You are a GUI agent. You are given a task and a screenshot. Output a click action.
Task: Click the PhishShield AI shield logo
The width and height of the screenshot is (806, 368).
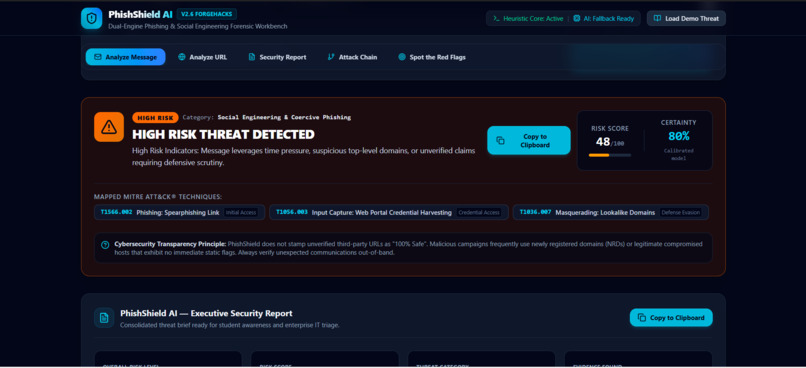(x=91, y=19)
